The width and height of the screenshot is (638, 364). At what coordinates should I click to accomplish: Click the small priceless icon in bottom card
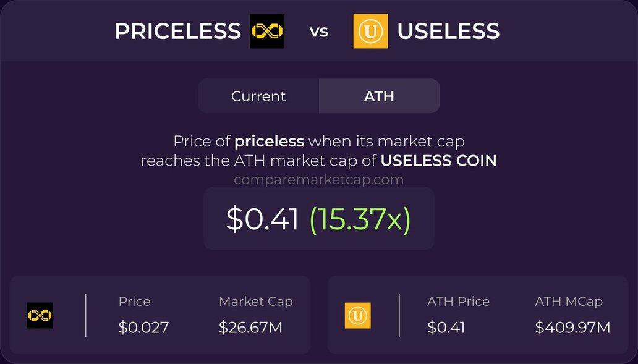point(40,315)
